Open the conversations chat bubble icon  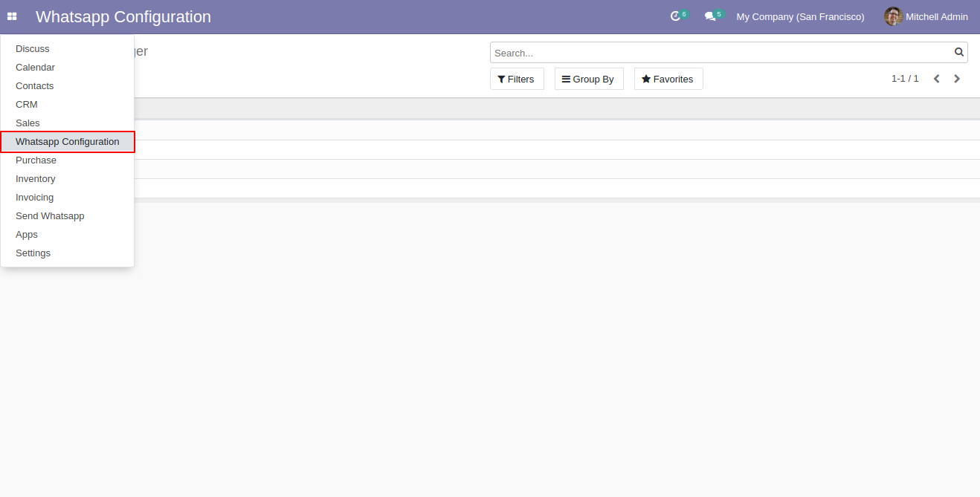710,16
